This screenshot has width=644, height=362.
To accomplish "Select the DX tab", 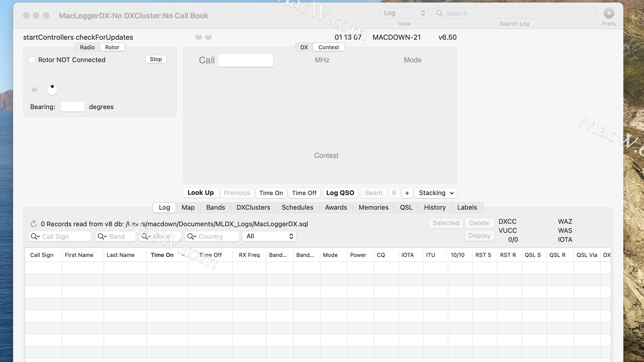I will (304, 47).
